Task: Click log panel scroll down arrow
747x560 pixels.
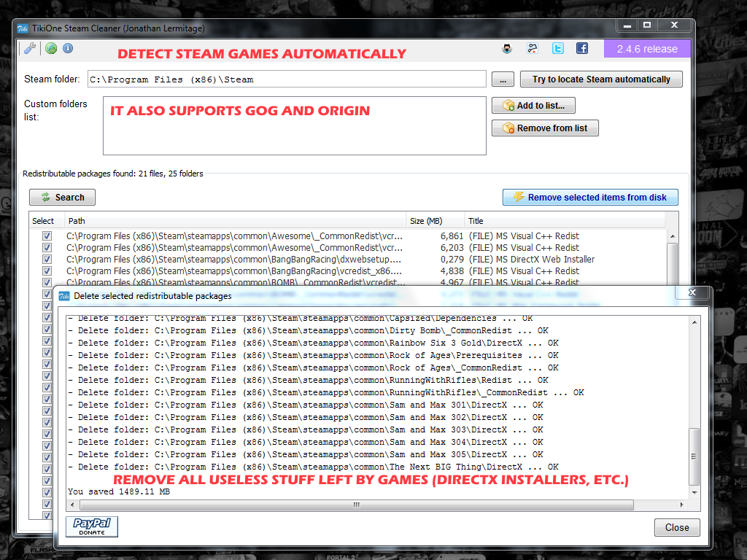Action: pos(694,492)
